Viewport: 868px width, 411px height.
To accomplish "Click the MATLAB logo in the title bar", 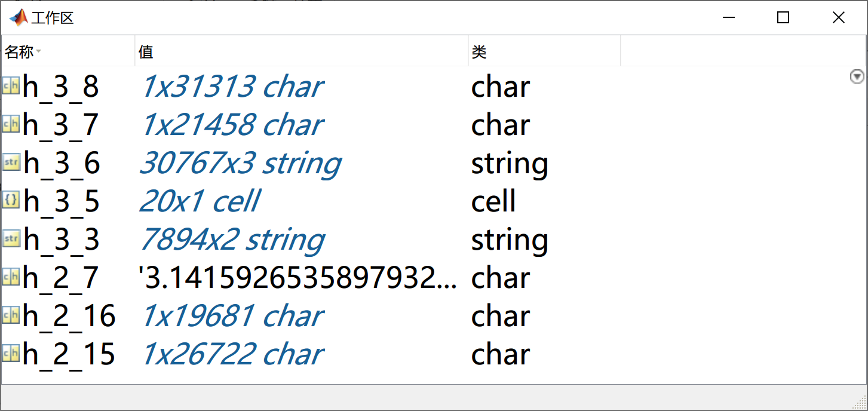I will [x=17, y=17].
